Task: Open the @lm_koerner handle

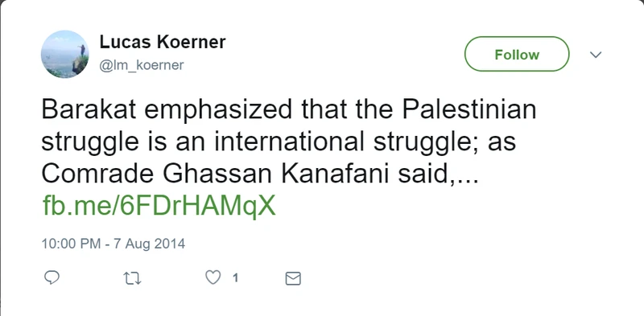Action: (142, 65)
